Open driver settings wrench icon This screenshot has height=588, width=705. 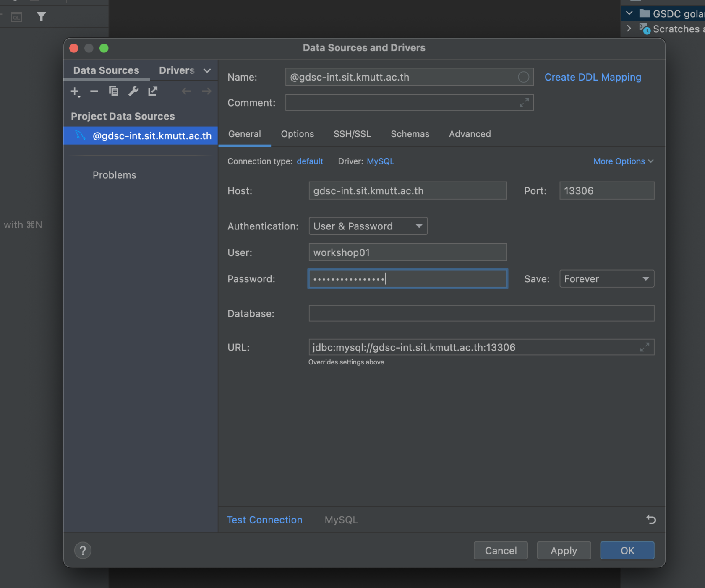tap(133, 91)
